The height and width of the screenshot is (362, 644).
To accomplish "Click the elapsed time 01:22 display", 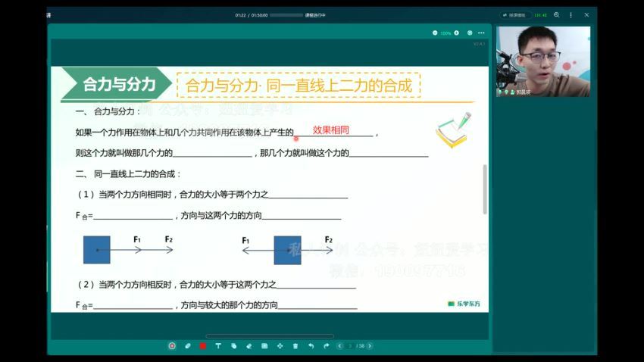I will [240, 15].
